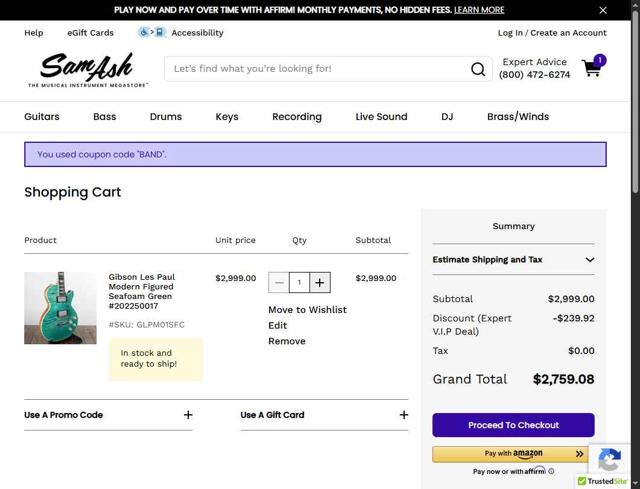Viewport: 640px width, 489px height.
Task: Click the In stock and ready to ship note
Action: click(x=156, y=359)
